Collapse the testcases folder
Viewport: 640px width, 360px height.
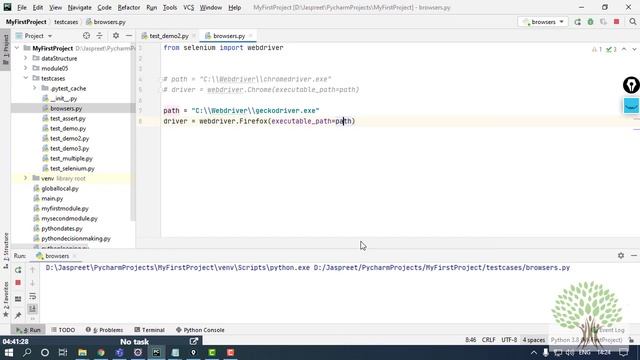[26, 78]
